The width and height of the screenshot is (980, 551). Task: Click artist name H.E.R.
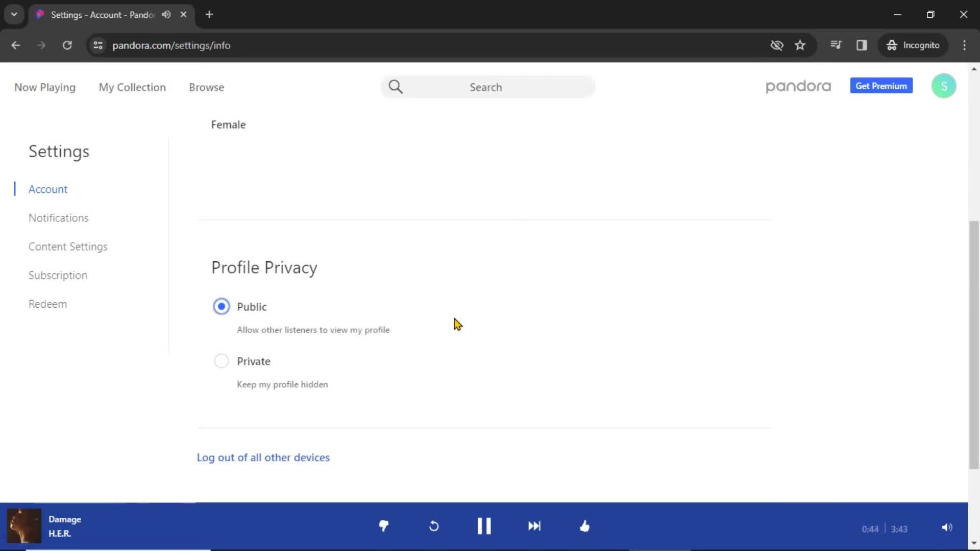coord(60,534)
